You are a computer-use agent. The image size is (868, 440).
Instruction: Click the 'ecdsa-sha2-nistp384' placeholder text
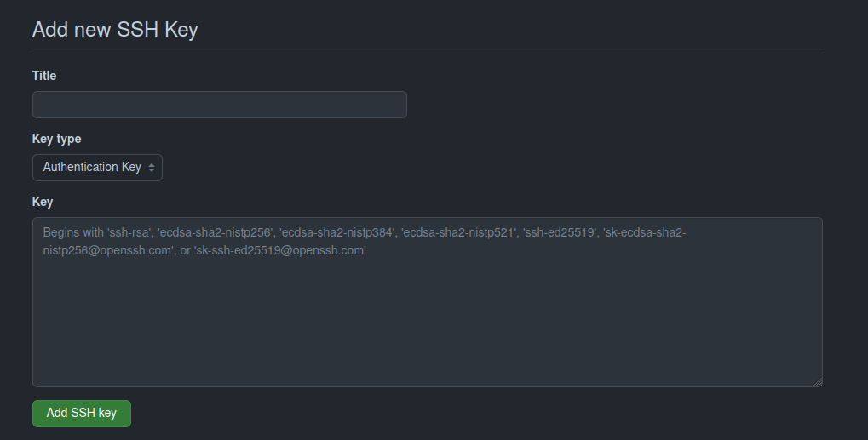tap(337, 232)
